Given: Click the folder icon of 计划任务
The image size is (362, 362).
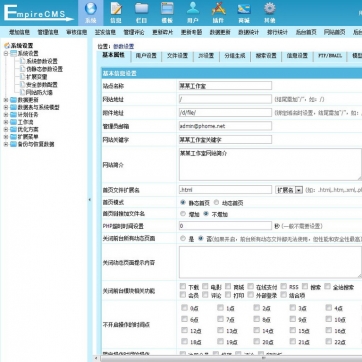Looking at the screenshot, I should point(13,115).
